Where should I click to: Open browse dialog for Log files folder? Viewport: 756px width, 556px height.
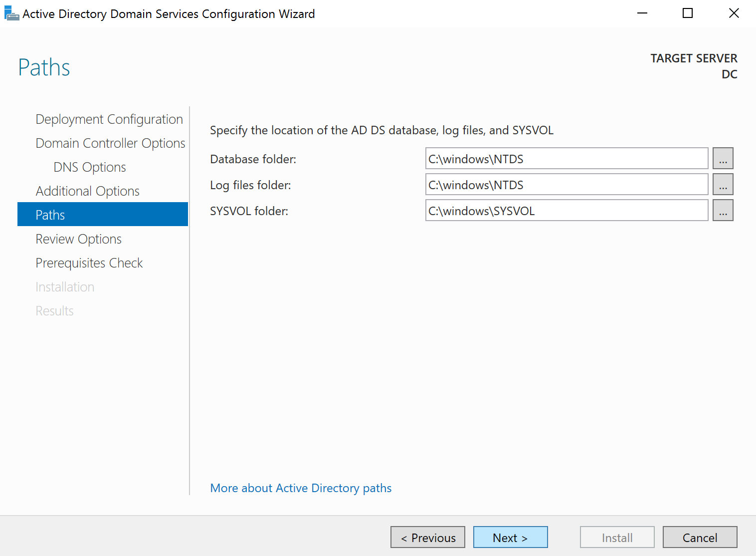coord(723,184)
